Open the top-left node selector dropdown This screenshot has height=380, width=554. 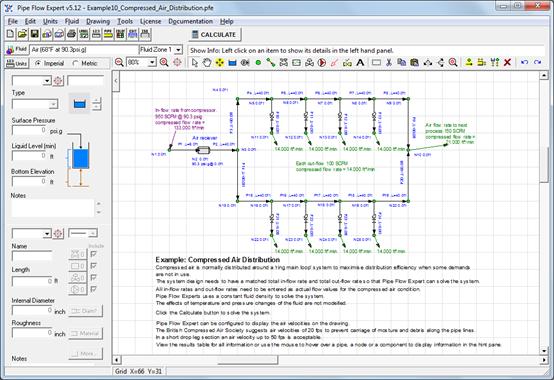47,81
